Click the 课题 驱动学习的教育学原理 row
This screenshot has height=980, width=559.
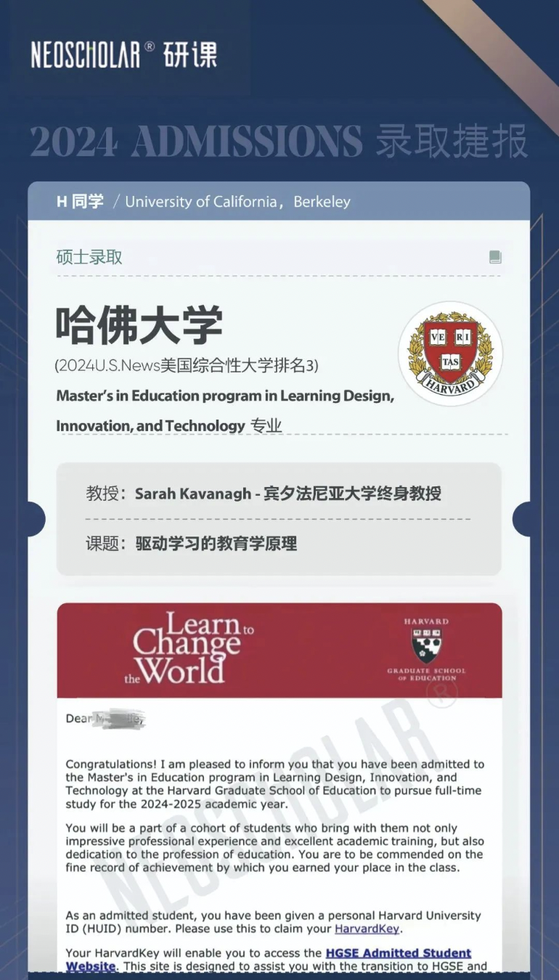tap(192, 544)
